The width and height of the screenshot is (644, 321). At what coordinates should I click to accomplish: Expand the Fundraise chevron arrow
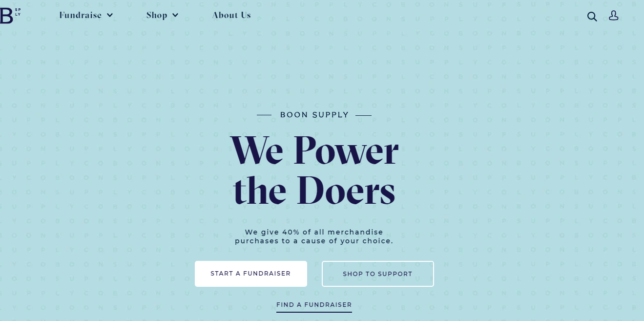pos(110,15)
